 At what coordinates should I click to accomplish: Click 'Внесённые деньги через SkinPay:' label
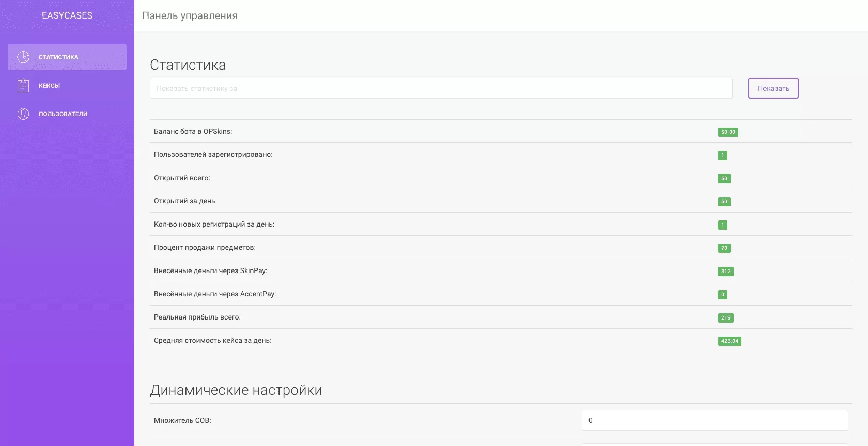[211, 271]
